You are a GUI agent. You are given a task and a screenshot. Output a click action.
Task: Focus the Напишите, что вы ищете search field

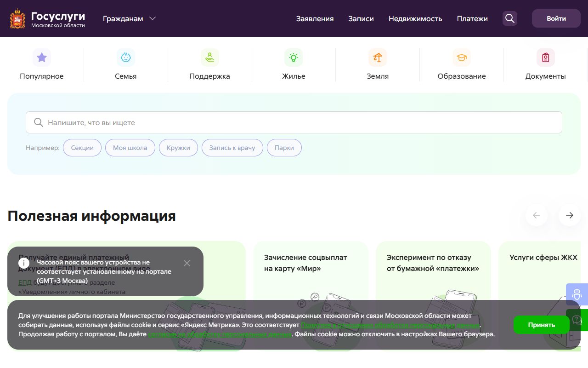pyautogui.click(x=294, y=122)
